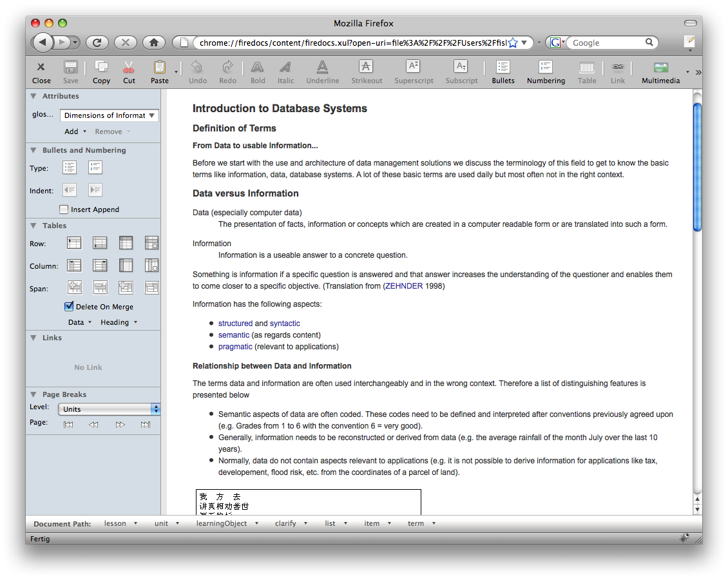Open lesson in Document Path
Screen dimensions: 728x580
120,523
